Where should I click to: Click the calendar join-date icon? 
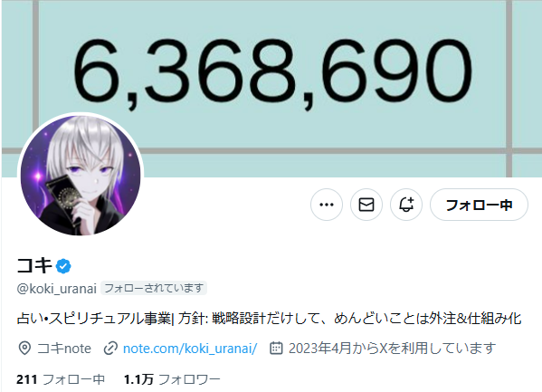point(276,348)
